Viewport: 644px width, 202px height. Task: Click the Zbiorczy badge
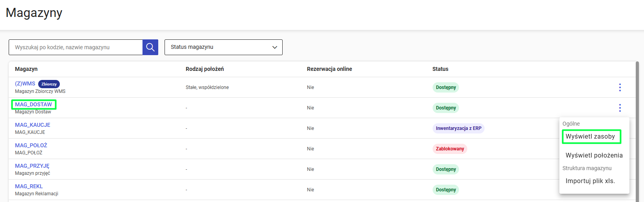[49, 84]
